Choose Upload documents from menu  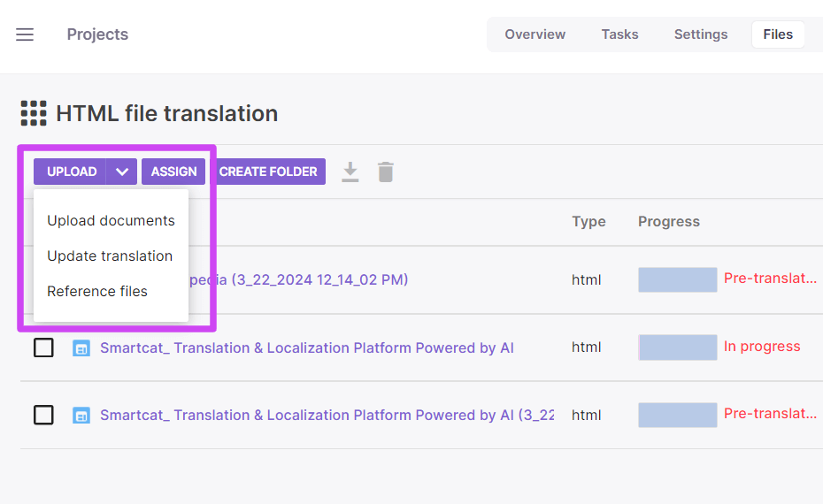coord(111,221)
